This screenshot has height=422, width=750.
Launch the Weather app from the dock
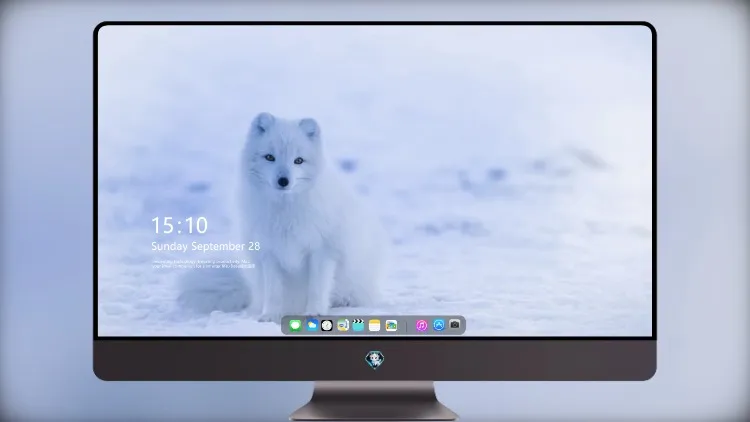(x=312, y=325)
